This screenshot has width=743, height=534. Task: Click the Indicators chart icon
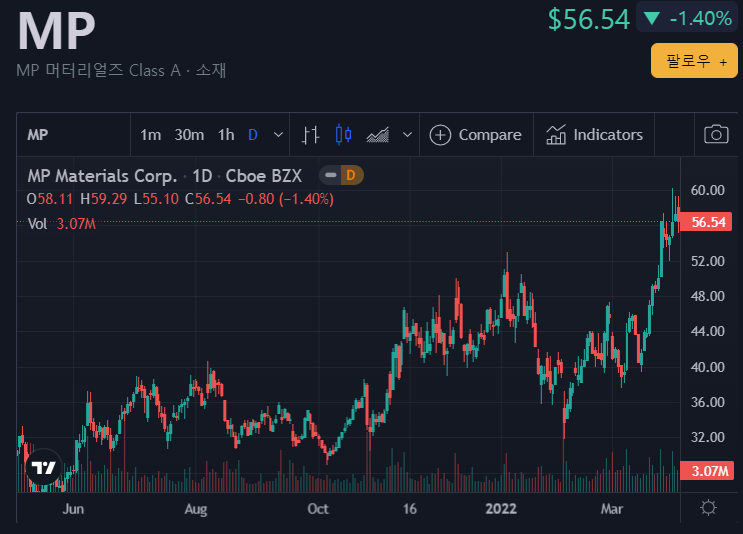pos(556,135)
